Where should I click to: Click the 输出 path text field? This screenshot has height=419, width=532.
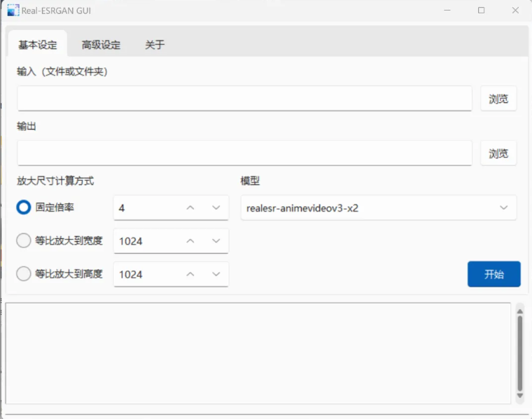244,153
